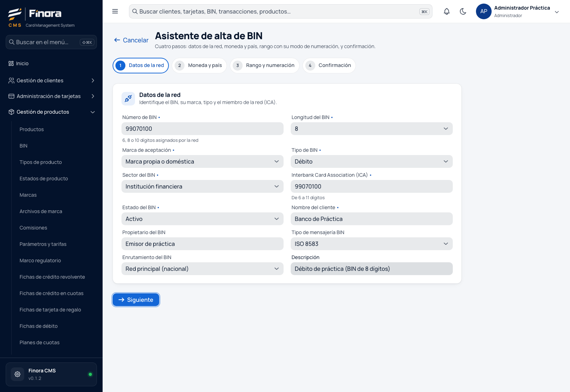Select step 2 Moneda y país
The width and height of the screenshot is (570, 392).
(199, 66)
